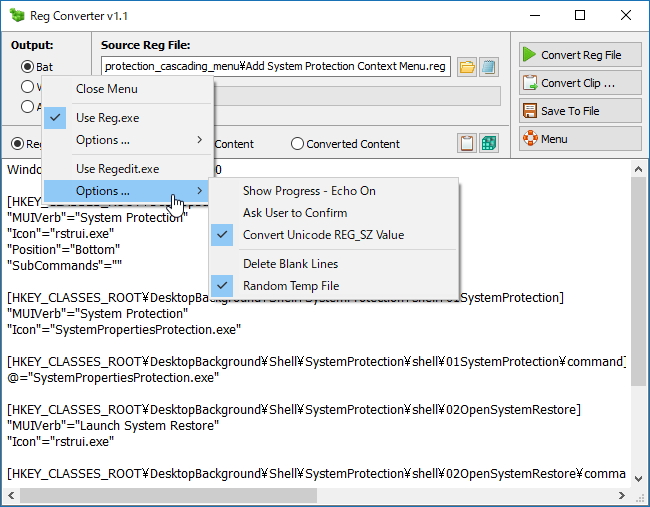Image resolution: width=650 pixels, height=507 pixels.
Task: Choose Close Menu in the popup
Action: (128, 89)
